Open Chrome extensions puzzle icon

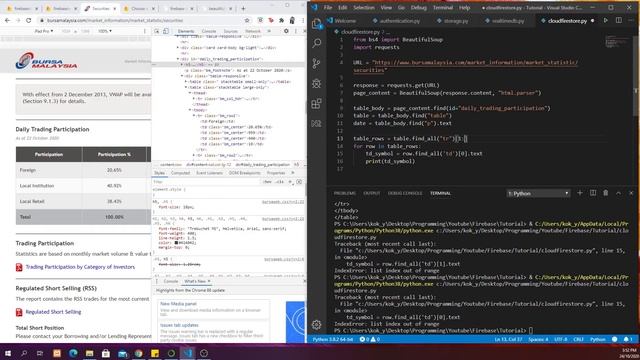pos(282,20)
